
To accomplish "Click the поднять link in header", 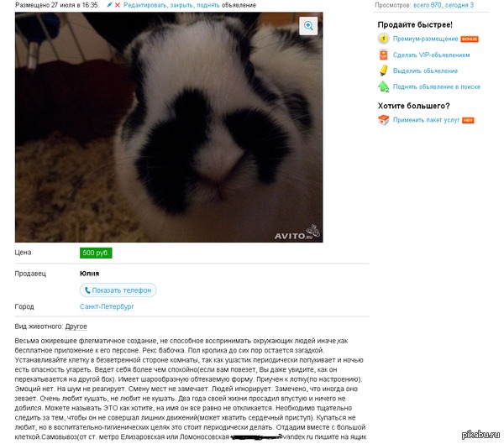I will (208, 5).
